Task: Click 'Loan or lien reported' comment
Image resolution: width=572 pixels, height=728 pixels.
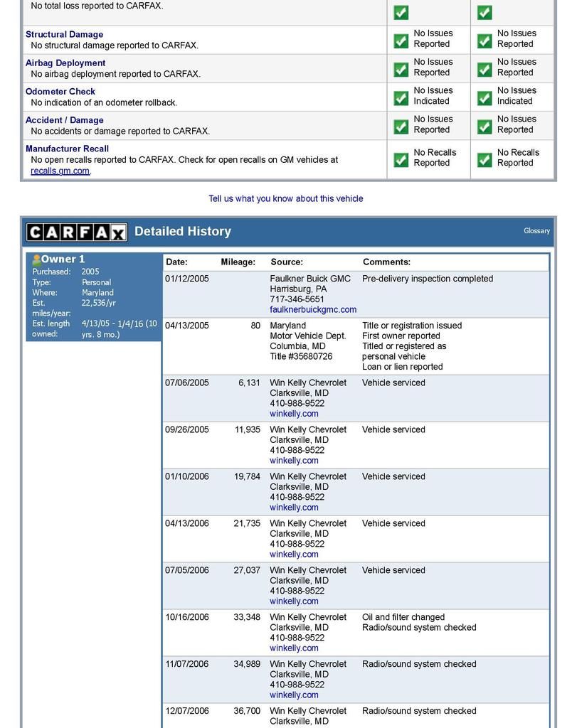Action: (x=403, y=367)
